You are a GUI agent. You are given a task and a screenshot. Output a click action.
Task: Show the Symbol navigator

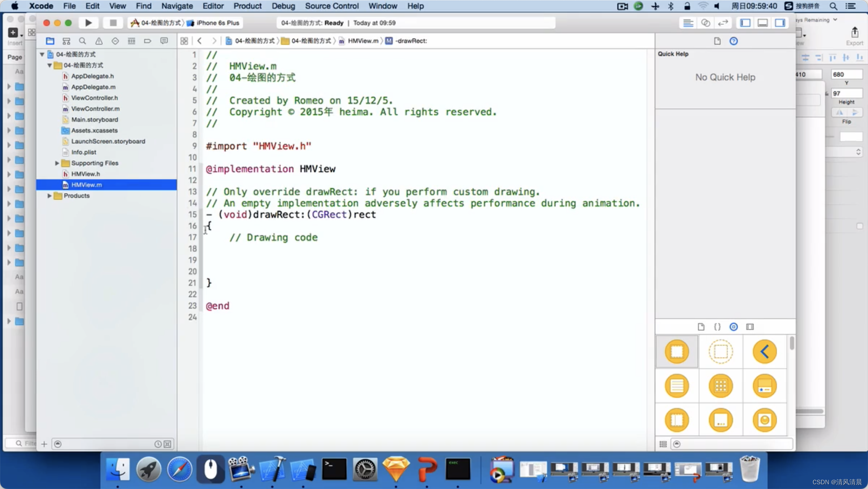[x=66, y=41]
